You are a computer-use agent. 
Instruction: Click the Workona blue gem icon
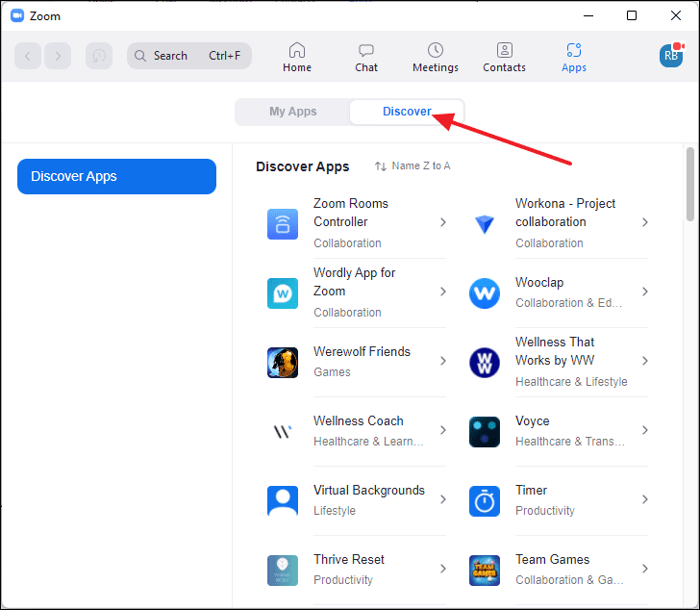tap(485, 224)
